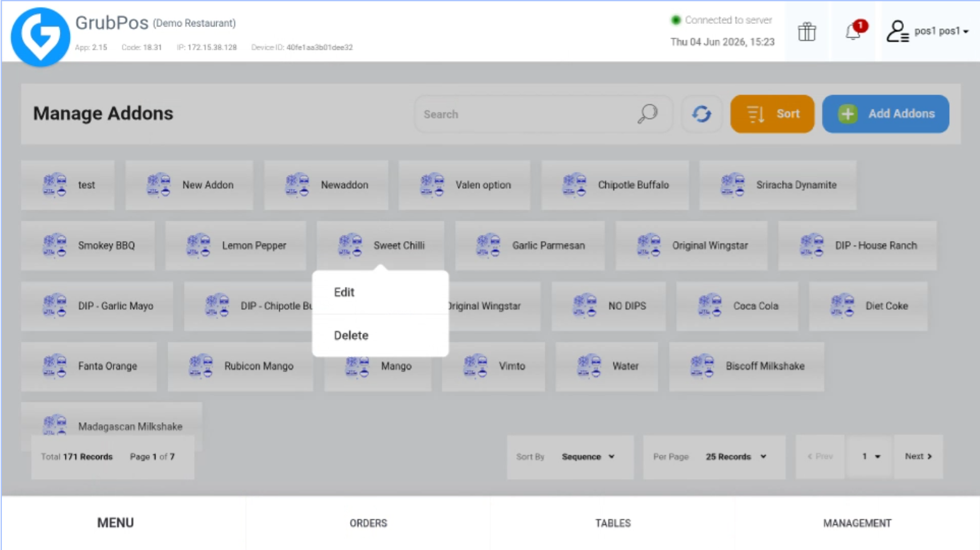
Task: Click the addon icon beside Sriracha Dynamite
Action: [732, 185]
